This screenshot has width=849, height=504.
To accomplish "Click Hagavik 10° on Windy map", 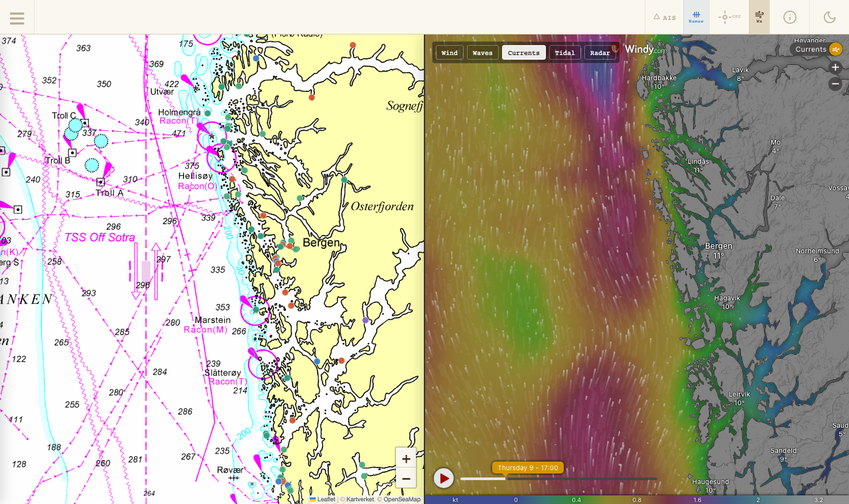I will 727,302.
